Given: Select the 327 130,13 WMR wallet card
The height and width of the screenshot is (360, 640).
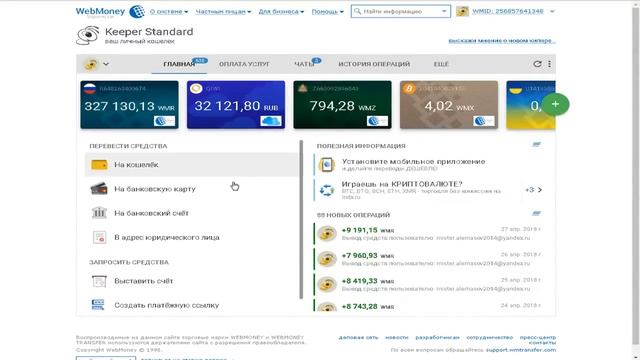Looking at the screenshot, I should tap(129, 105).
